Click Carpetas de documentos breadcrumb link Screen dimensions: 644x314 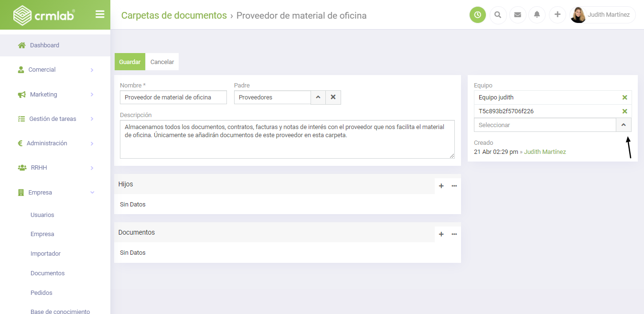coord(174,15)
